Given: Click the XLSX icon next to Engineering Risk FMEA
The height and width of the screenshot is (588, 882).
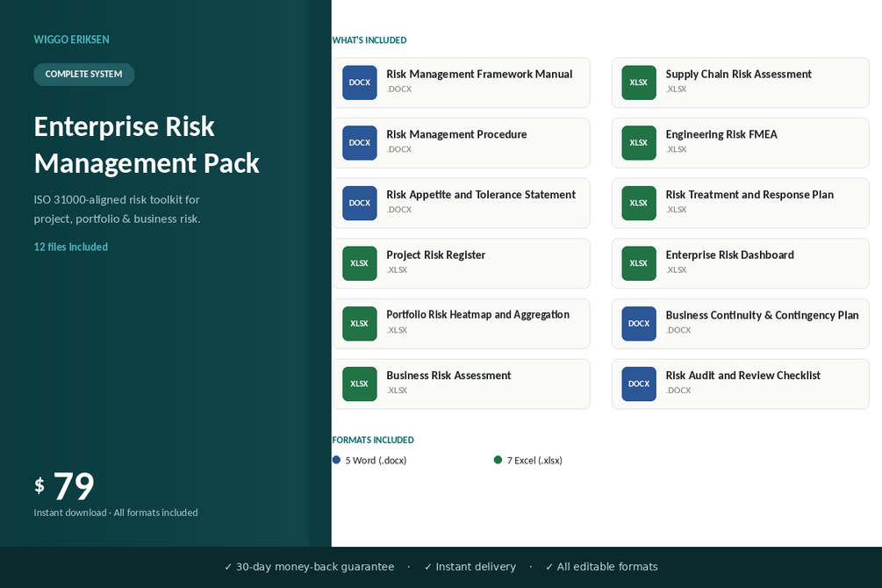Looking at the screenshot, I should click(638, 142).
